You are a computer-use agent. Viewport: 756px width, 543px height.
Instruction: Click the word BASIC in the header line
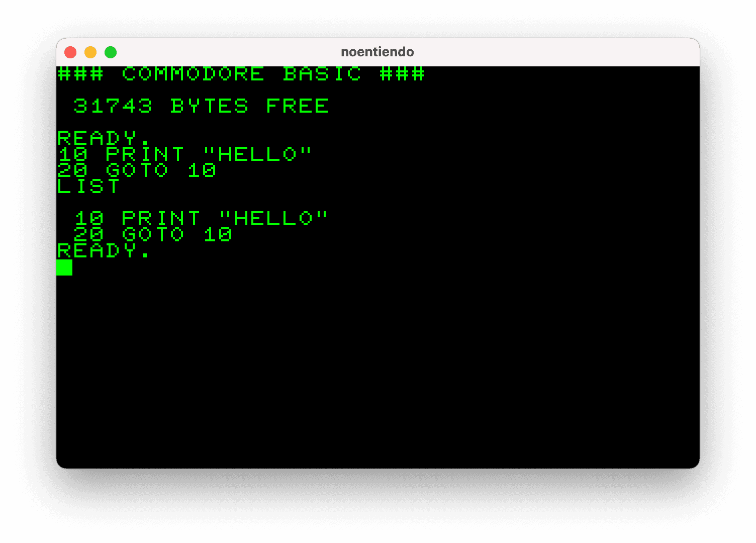coord(322,74)
